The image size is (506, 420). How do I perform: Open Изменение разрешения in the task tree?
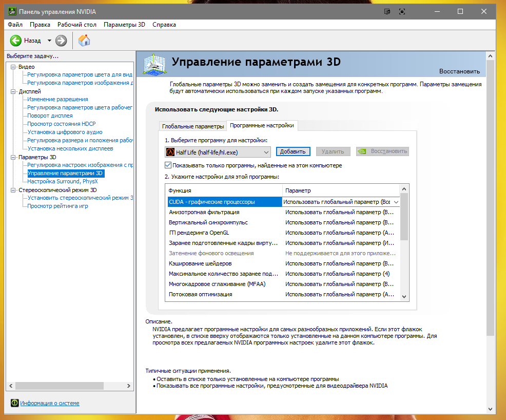pyautogui.click(x=58, y=99)
